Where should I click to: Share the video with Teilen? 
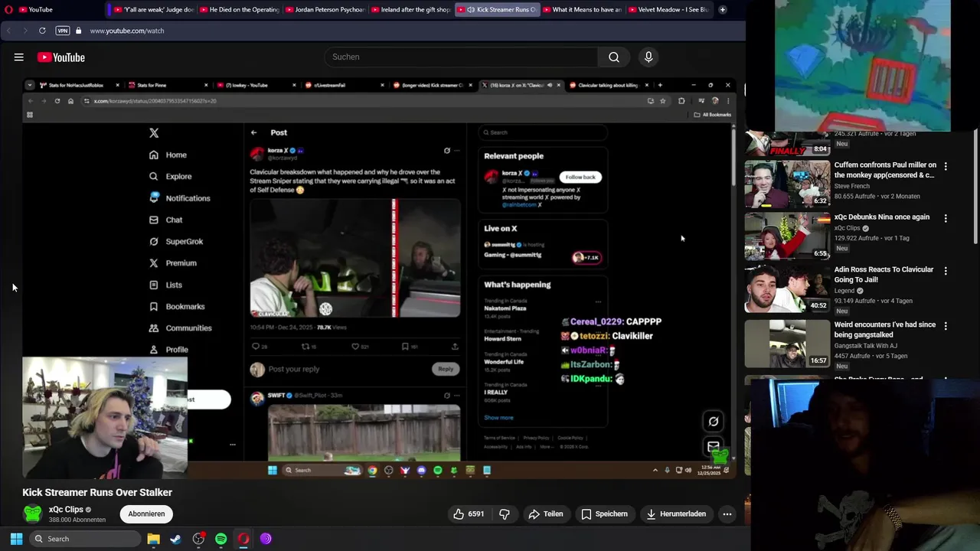[546, 514]
